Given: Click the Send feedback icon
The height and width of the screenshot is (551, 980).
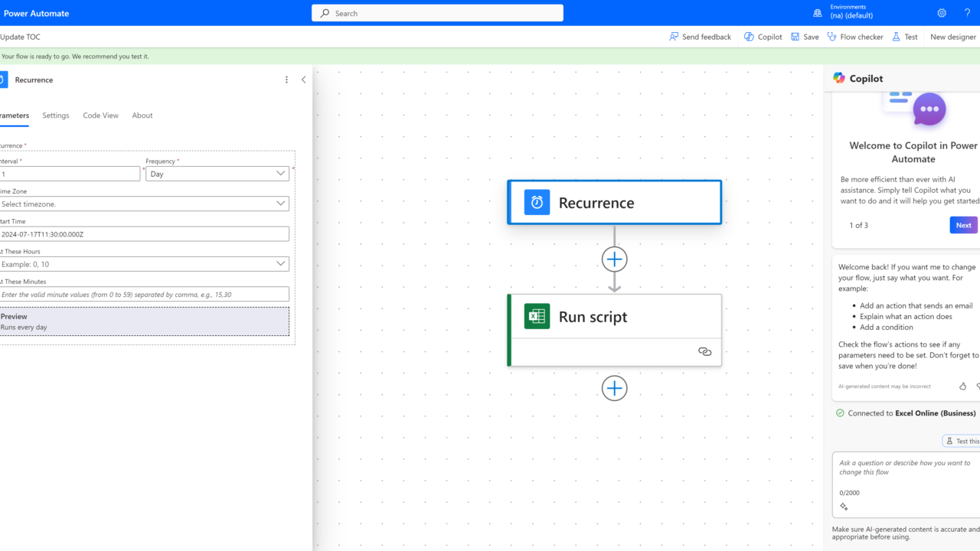Looking at the screenshot, I should pos(674,37).
